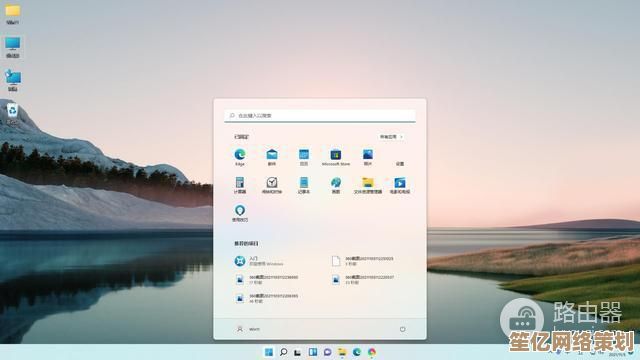Open the colorful circular browser taskbar icon

click(371, 352)
